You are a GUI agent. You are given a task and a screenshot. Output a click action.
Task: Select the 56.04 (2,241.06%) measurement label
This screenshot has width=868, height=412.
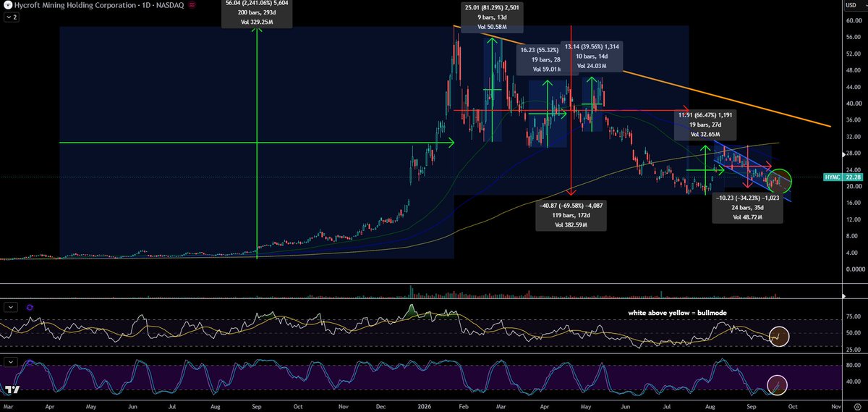(x=258, y=13)
